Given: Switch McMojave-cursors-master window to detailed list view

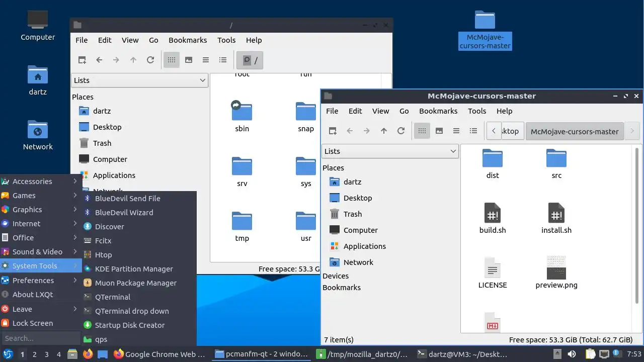Looking at the screenshot, I should (x=473, y=131).
